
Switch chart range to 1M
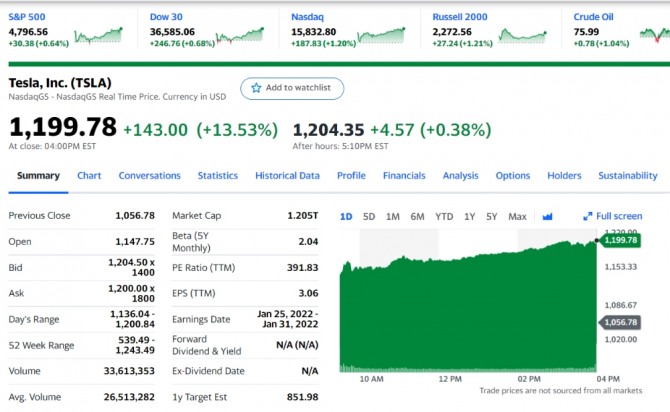coord(393,216)
